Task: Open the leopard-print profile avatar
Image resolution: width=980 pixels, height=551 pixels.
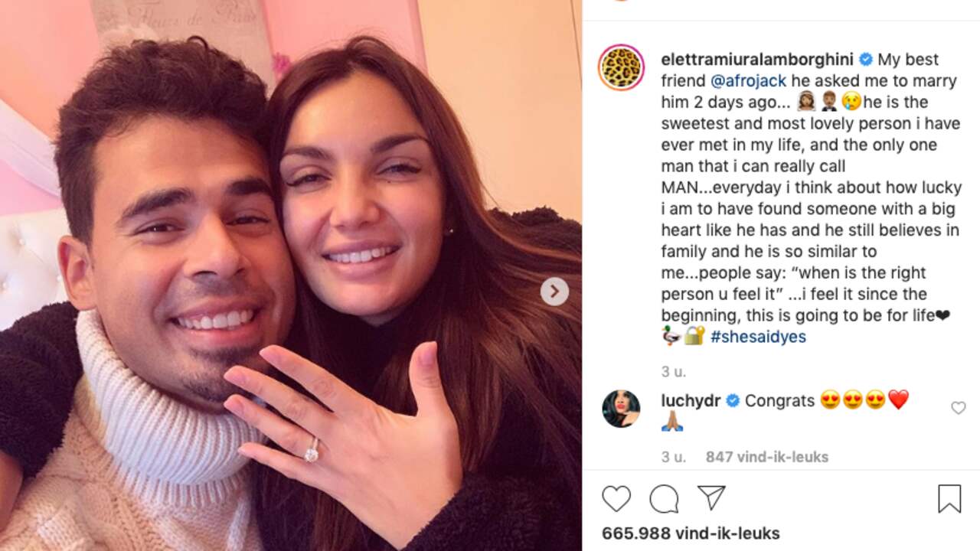Action: (621, 67)
